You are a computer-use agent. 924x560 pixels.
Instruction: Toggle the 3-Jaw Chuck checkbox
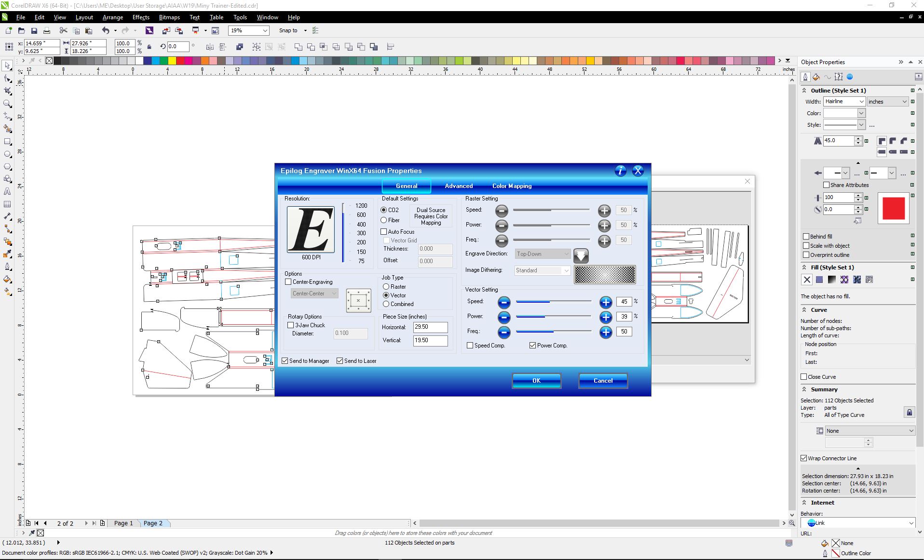pyautogui.click(x=290, y=325)
